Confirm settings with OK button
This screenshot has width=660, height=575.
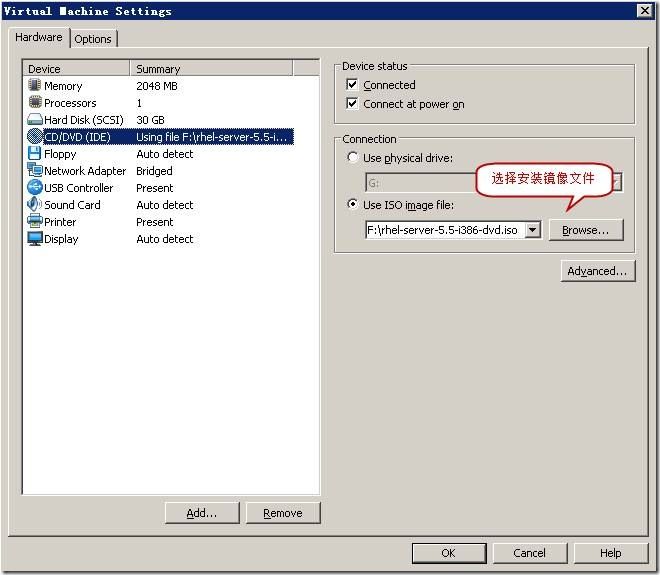tap(449, 553)
